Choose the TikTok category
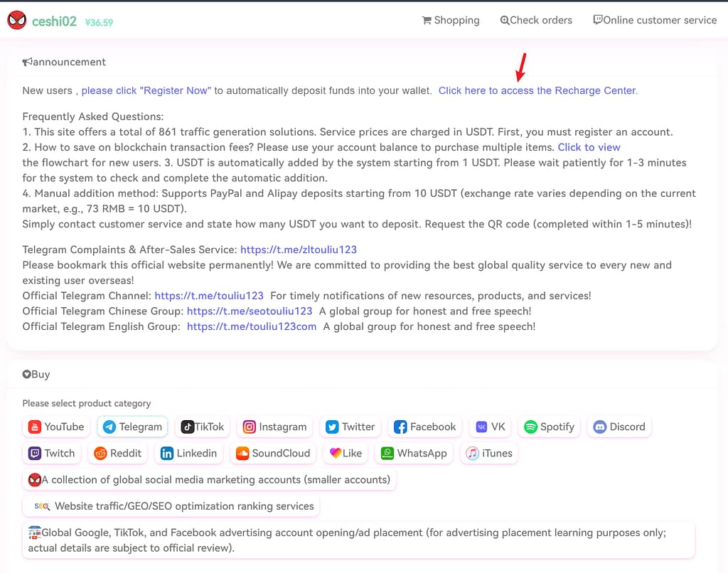728x573 pixels. (x=203, y=427)
